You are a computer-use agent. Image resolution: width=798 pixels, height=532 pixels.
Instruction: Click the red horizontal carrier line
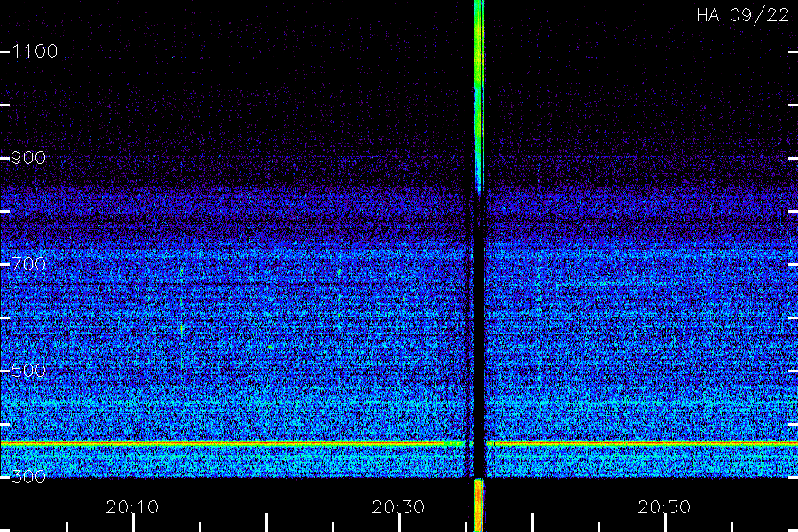click(399, 443)
